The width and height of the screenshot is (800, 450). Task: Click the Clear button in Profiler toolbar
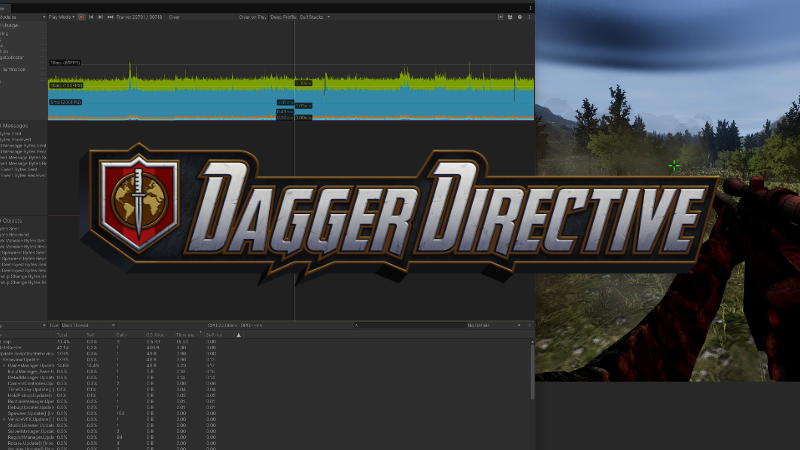[174, 17]
